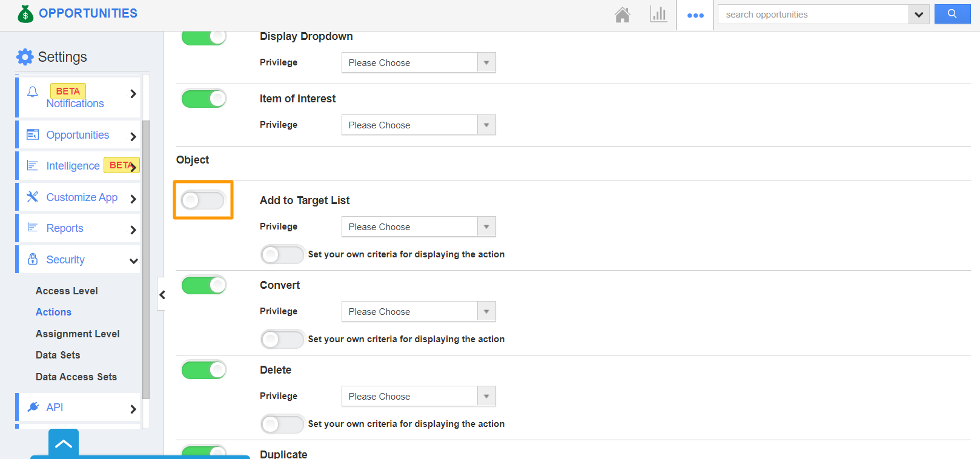Screen dimensions: 980x459
Task: Click the home icon in top bar
Action: coord(622,15)
